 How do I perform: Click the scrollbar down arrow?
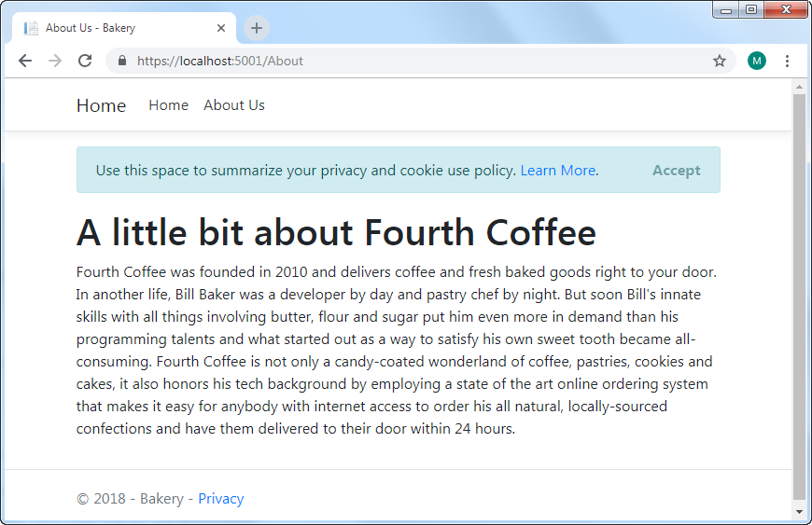[799, 512]
